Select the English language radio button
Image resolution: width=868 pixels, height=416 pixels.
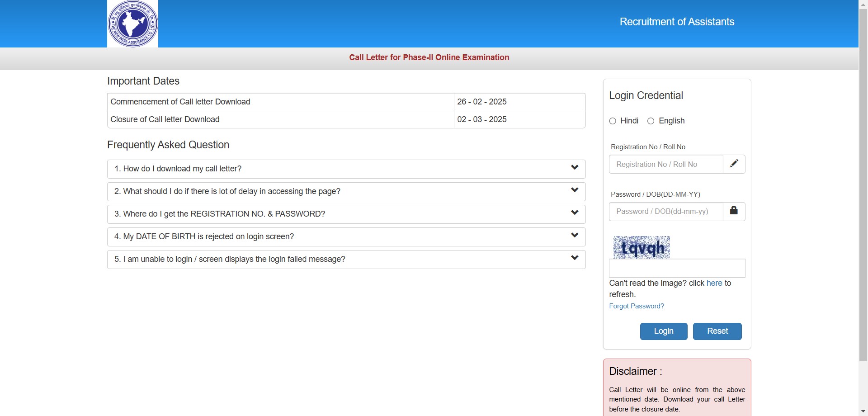(651, 121)
